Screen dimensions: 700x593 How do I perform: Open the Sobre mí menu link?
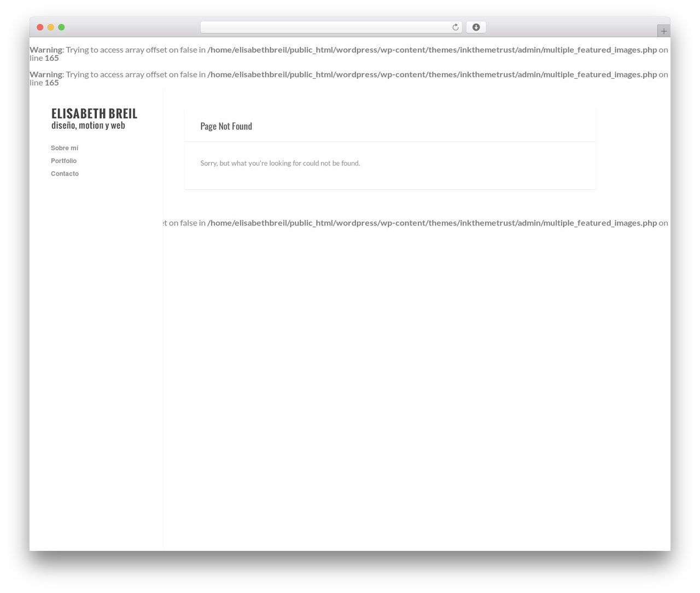[x=65, y=148]
